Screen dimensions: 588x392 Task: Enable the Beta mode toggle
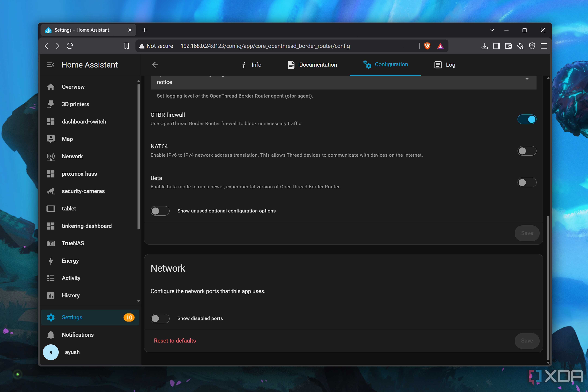pos(527,183)
